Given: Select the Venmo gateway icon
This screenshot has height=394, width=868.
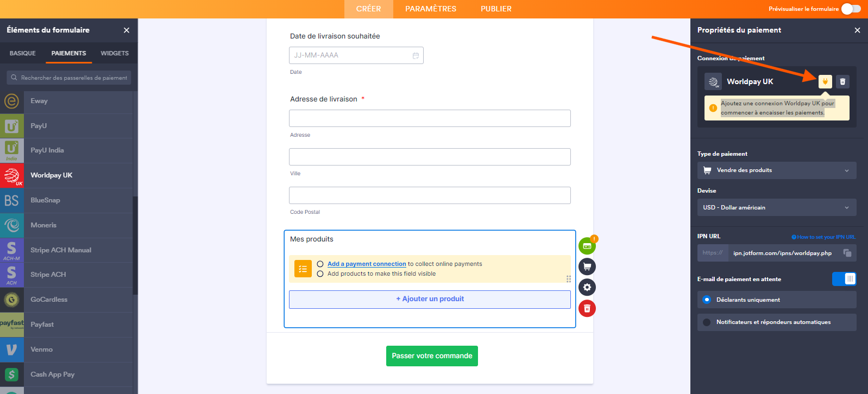Looking at the screenshot, I should (x=11, y=349).
